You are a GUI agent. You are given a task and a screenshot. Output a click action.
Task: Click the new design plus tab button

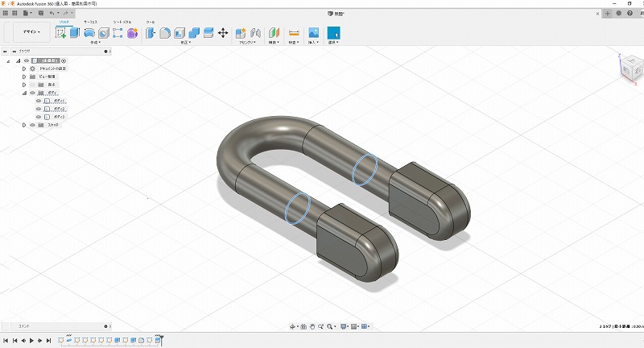coord(608,14)
